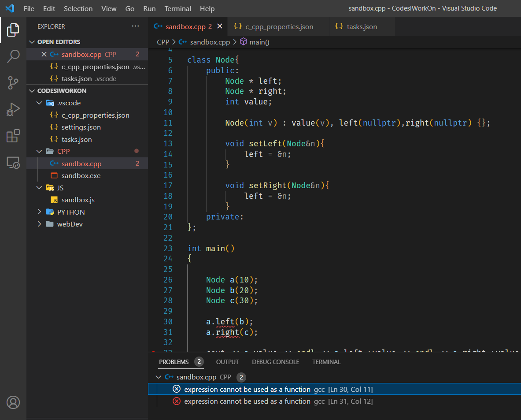This screenshot has height=420, width=521.
Task: Close the sandbox.cpp editor tab
Action: click(x=220, y=26)
